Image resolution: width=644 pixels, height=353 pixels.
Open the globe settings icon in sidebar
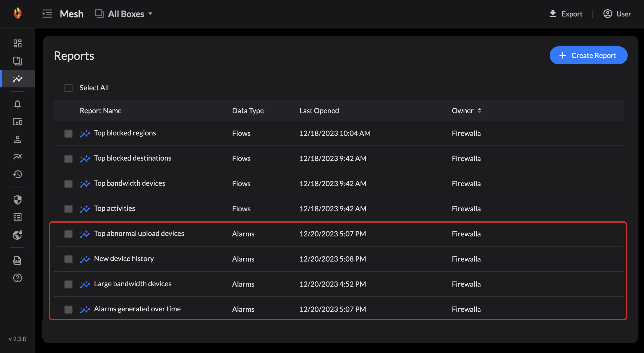tap(17, 235)
